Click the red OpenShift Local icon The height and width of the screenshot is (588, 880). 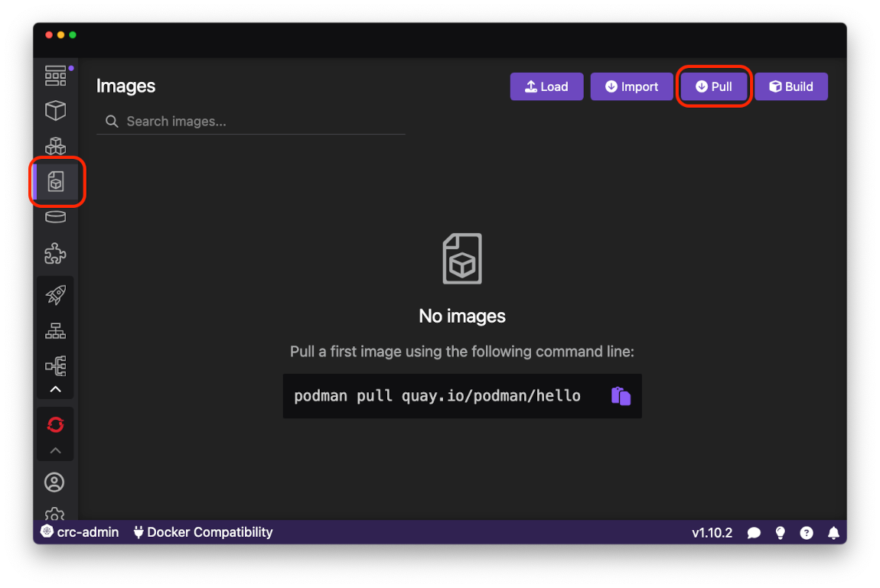tap(55, 424)
